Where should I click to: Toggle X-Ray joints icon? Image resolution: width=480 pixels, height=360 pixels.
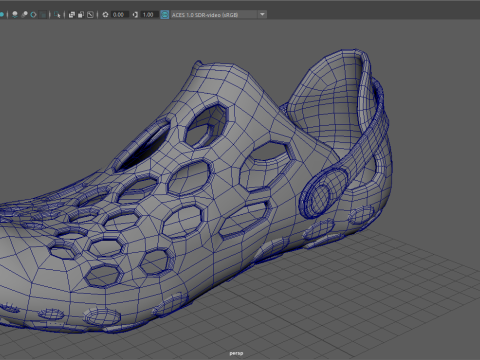point(90,15)
